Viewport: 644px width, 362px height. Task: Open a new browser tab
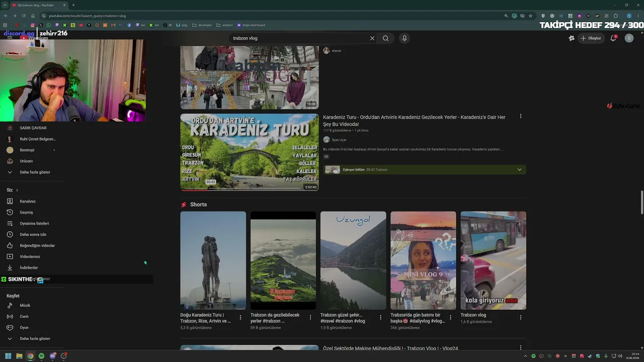tap(73, 5)
